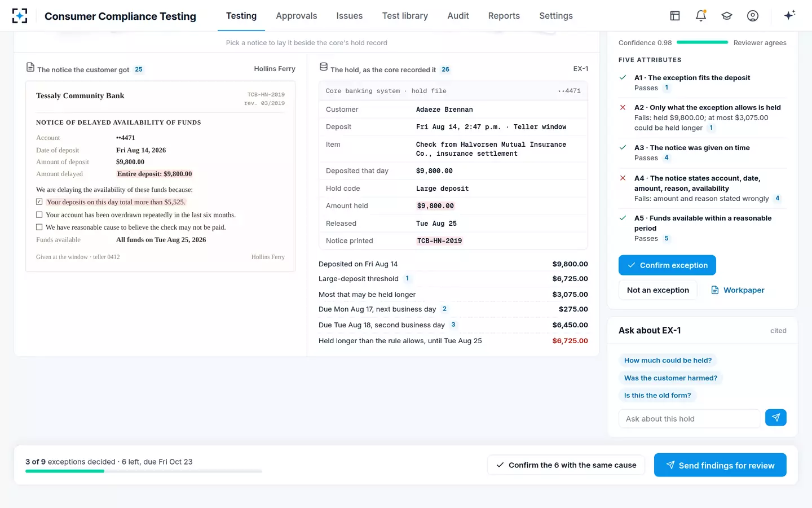Open the Workpaper link
Viewport: 812px width, 508px height.
[738, 290]
